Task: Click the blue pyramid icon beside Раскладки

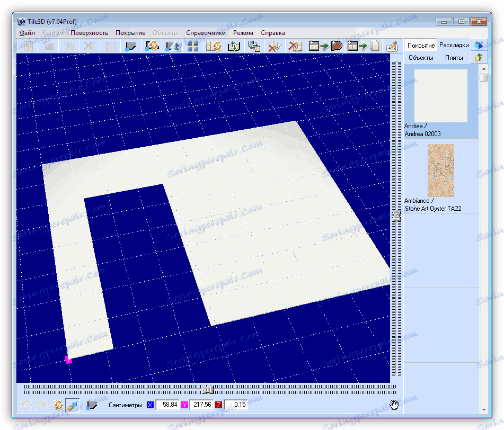Action: [x=479, y=45]
